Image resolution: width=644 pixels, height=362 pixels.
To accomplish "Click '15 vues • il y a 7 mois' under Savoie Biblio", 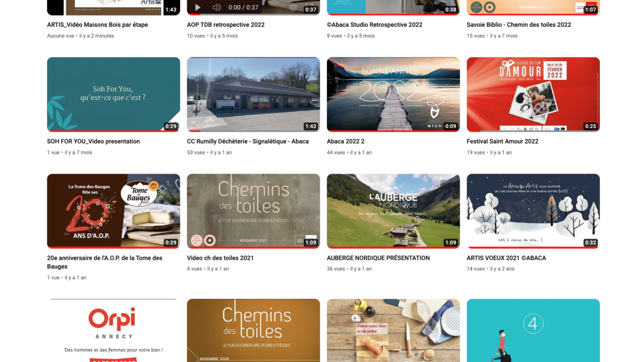I will coord(492,36).
